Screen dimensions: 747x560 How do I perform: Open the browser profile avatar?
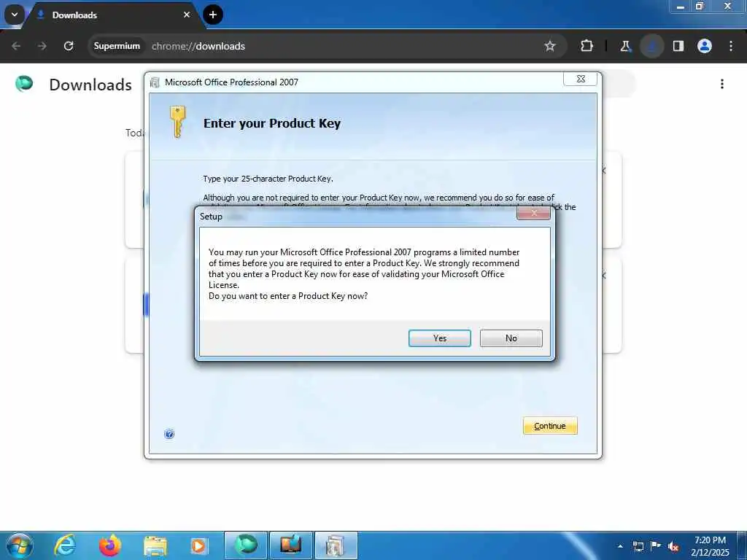click(x=705, y=46)
